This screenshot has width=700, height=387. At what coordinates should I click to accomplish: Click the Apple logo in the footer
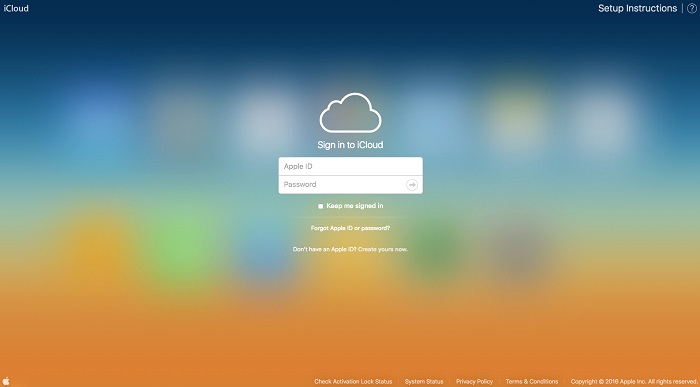coord(6,381)
